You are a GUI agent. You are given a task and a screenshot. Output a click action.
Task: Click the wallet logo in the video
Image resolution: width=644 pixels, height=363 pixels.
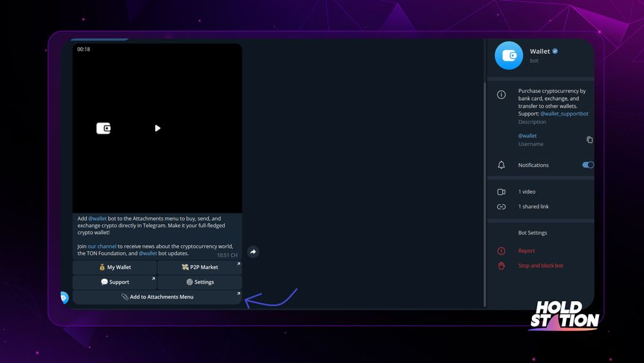click(x=104, y=128)
